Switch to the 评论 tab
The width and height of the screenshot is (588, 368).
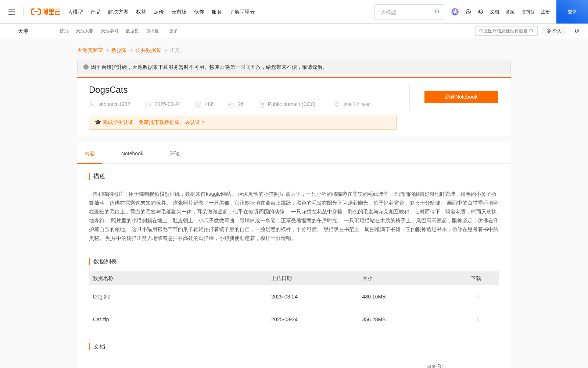pyautogui.click(x=175, y=153)
